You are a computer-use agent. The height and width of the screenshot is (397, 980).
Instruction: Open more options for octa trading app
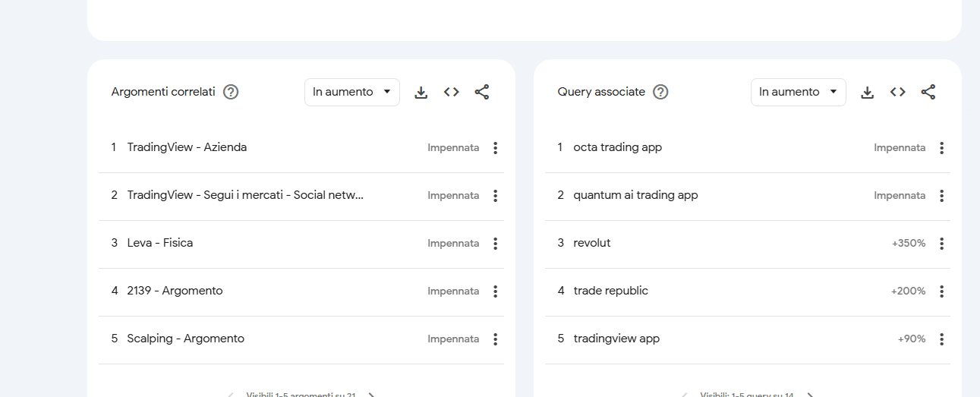[x=941, y=148]
